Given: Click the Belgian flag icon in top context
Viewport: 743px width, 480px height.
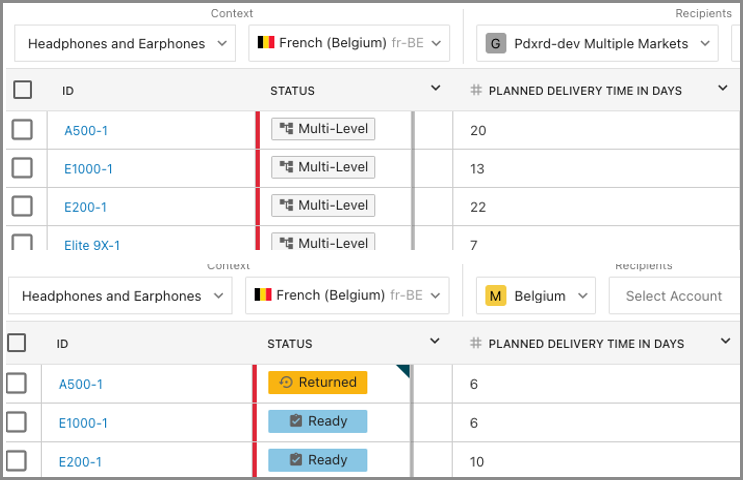Looking at the screenshot, I should [266, 43].
